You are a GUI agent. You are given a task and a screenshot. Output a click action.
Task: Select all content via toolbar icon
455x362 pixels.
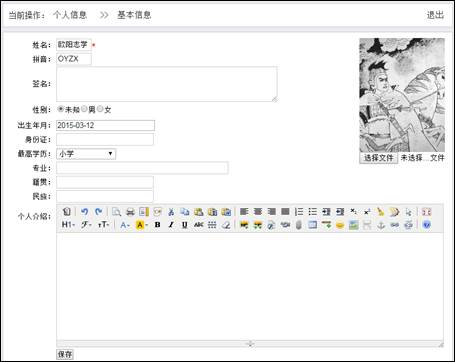(408, 212)
